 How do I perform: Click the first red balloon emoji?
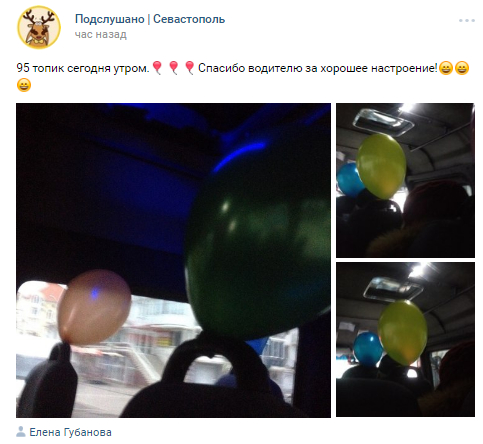point(157,68)
